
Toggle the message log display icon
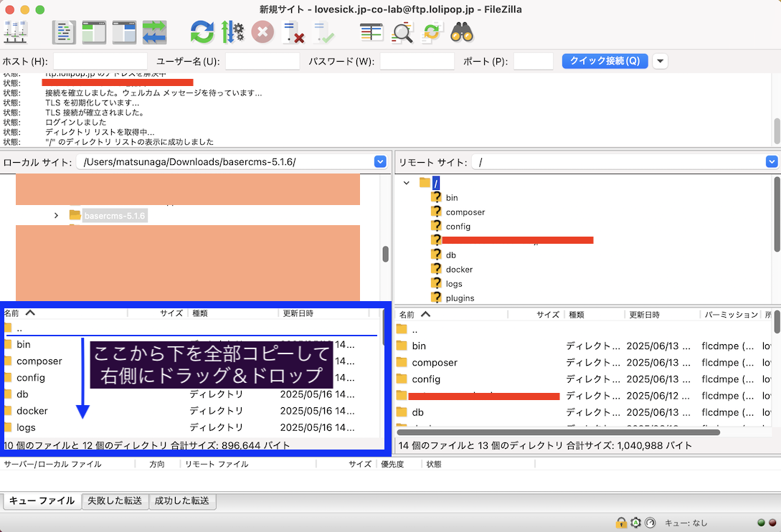[64, 33]
